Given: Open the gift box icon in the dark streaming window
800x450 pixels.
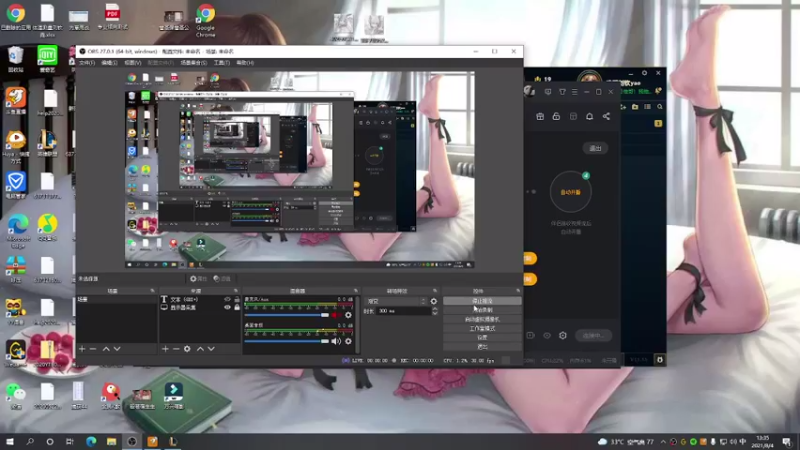Looking at the screenshot, I should [x=540, y=116].
